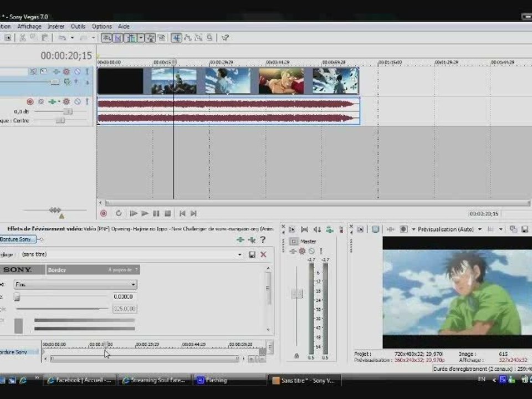Select the Envelope Edit tool
Screen dimensions: 532x399
point(188,38)
